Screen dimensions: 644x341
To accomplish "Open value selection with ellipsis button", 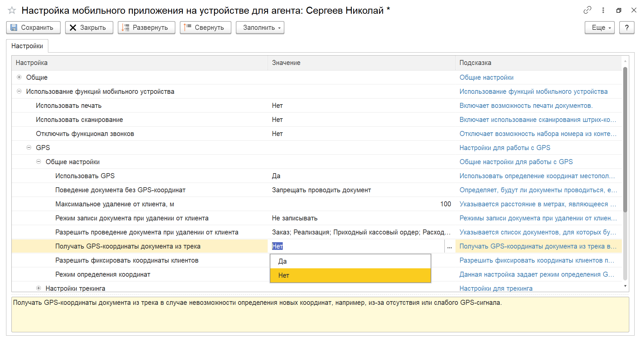I will (x=449, y=246).
